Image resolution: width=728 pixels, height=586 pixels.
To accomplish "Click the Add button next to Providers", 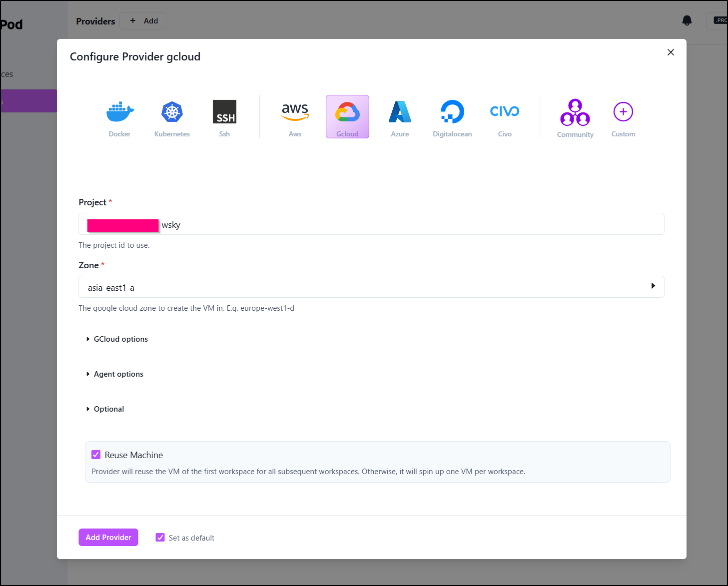I will (143, 21).
